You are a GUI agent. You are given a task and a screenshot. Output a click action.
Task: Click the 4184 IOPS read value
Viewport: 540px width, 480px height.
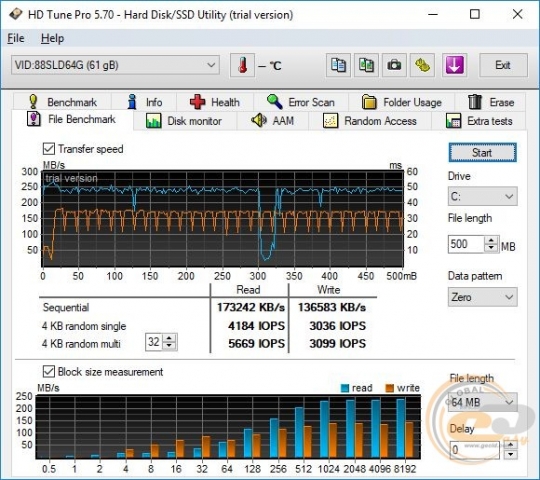[x=256, y=325]
